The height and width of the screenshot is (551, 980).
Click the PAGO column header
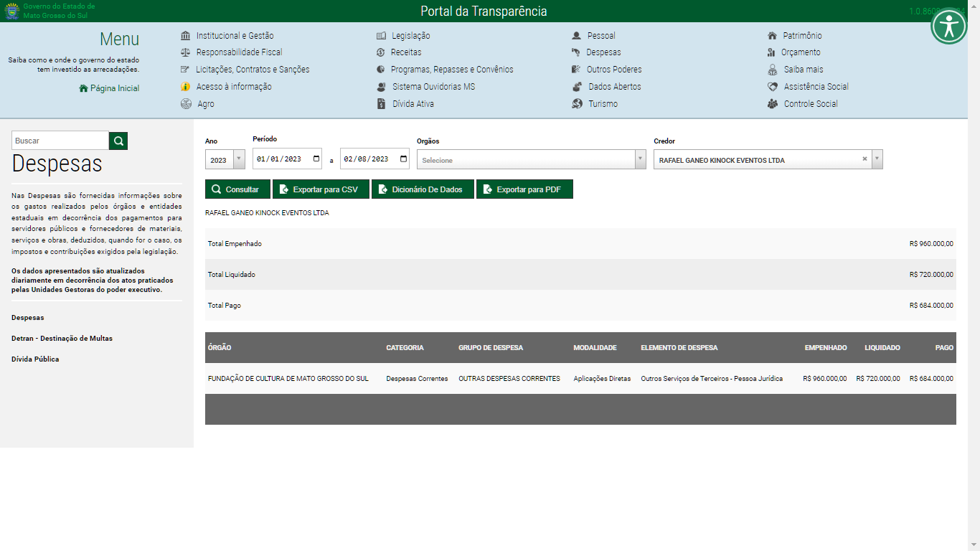(x=944, y=348)
